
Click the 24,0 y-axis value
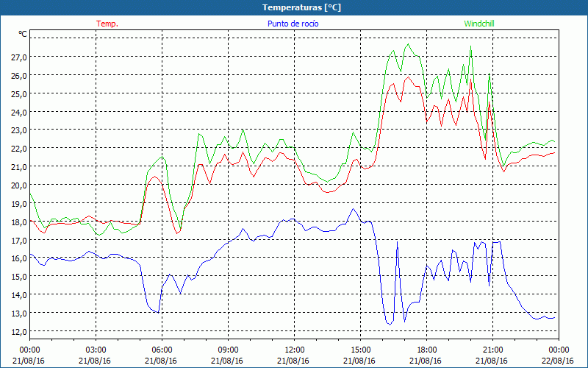[18, 112]
